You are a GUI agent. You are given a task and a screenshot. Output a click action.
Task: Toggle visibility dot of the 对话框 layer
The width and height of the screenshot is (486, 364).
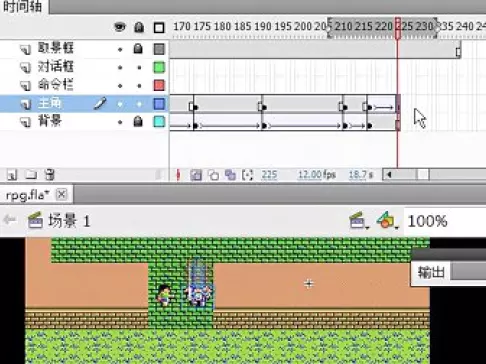click(120, 68)
